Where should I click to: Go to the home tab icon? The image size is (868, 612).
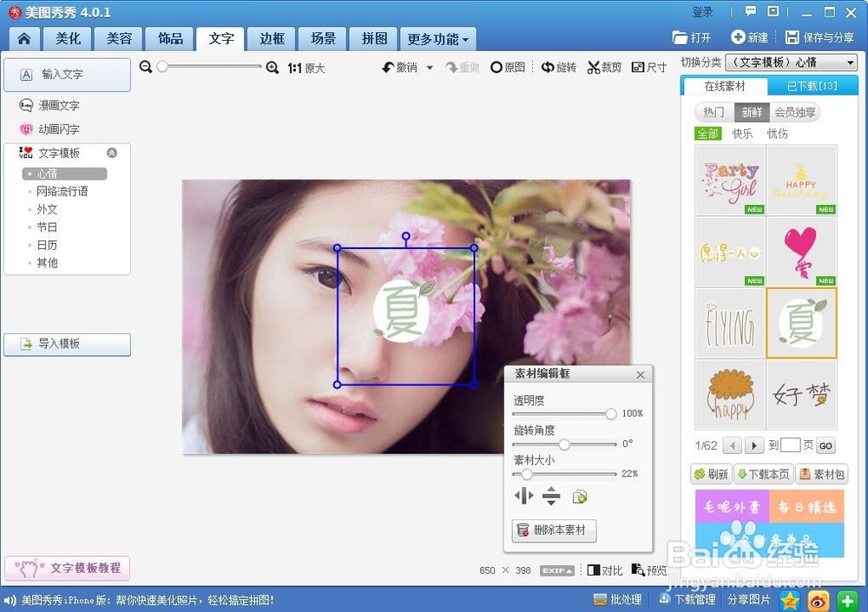[x=24, y=39]
